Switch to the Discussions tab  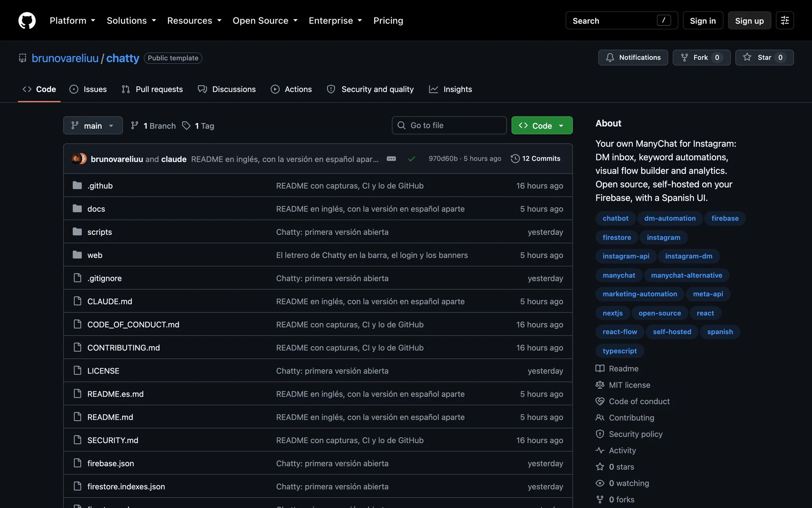pos(227,89)
